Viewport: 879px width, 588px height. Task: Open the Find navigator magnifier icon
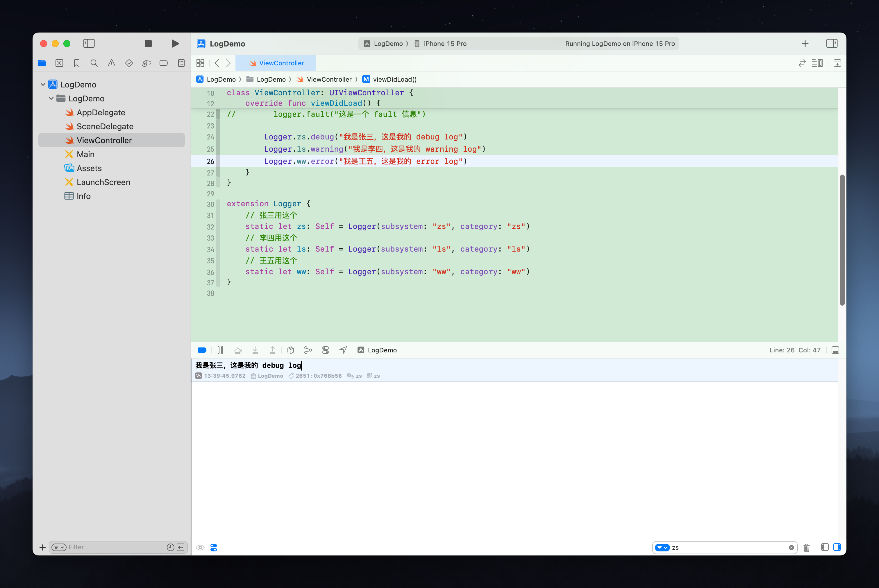tap(94, 63)
